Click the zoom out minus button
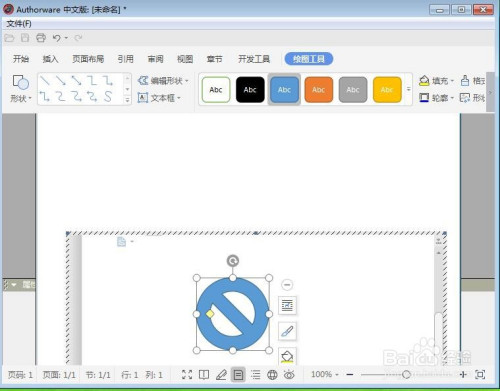This screenshot has height=391, width=500. (x=350, y=375)
